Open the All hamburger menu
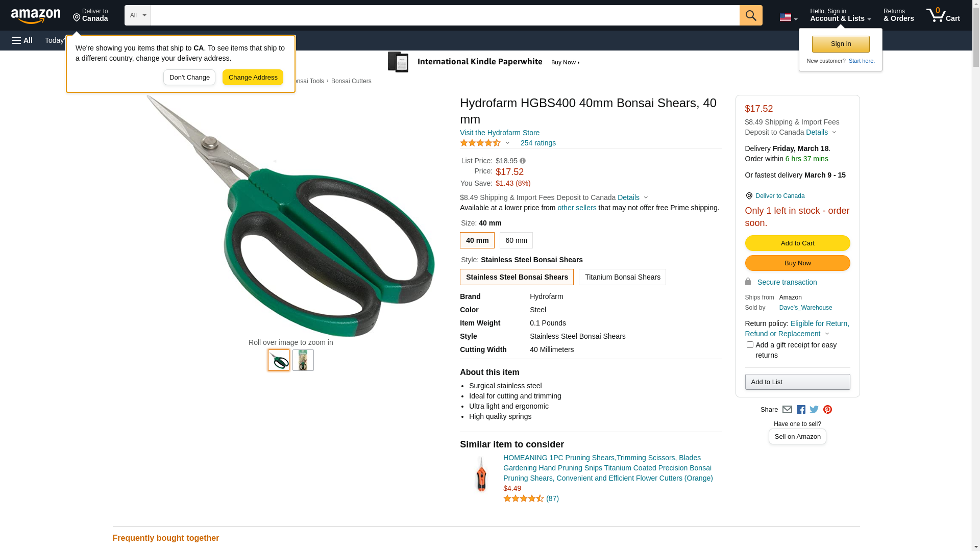This screenshot has height=551, width=980. pyautogui.click(x=22, y=40)
